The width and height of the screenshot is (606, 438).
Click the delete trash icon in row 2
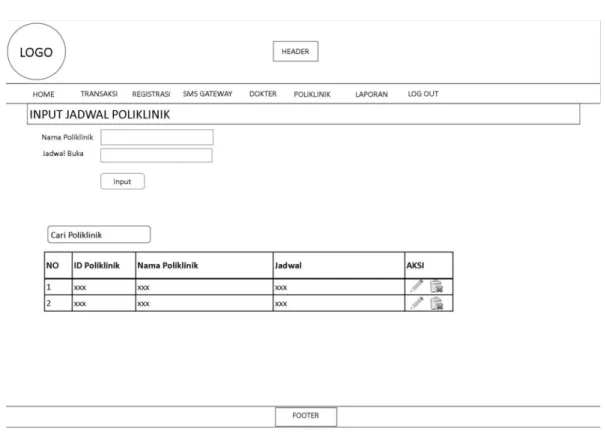coord(437,303)
